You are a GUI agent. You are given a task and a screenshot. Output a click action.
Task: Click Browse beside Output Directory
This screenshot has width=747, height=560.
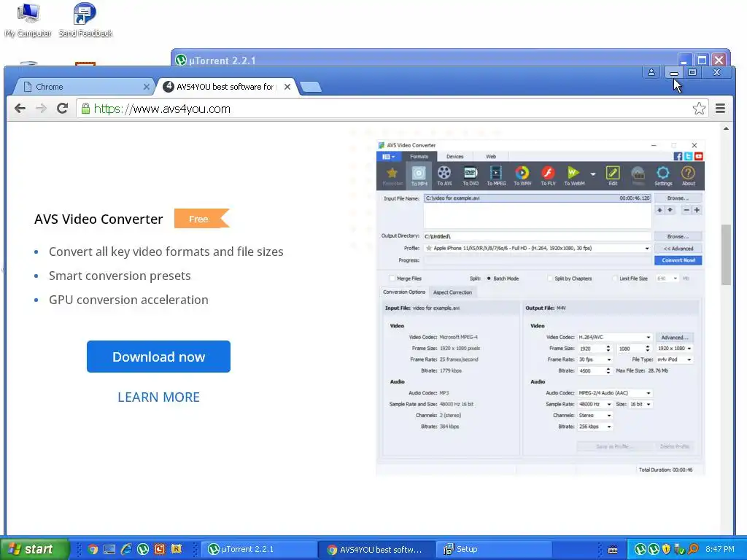[678, 236]
